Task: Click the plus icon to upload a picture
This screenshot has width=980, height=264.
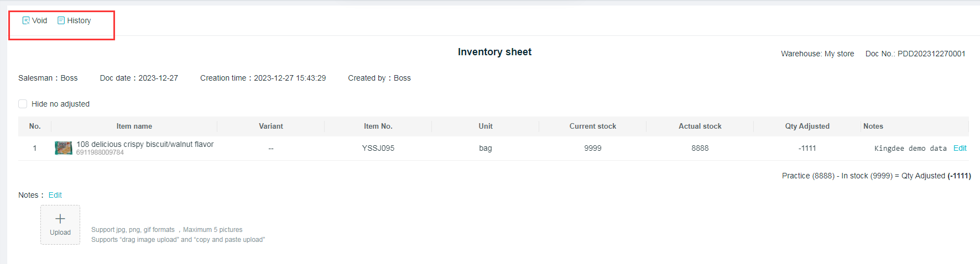Action: [60, 219]
